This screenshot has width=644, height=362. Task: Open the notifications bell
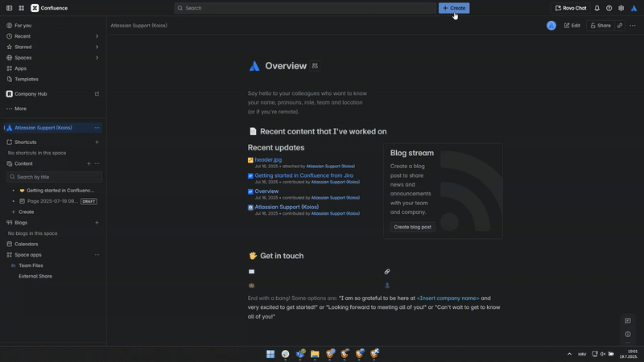[597, 8]
